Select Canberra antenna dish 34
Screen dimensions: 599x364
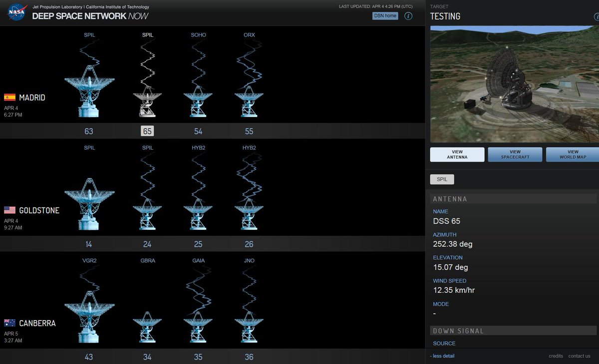[147, 327]
